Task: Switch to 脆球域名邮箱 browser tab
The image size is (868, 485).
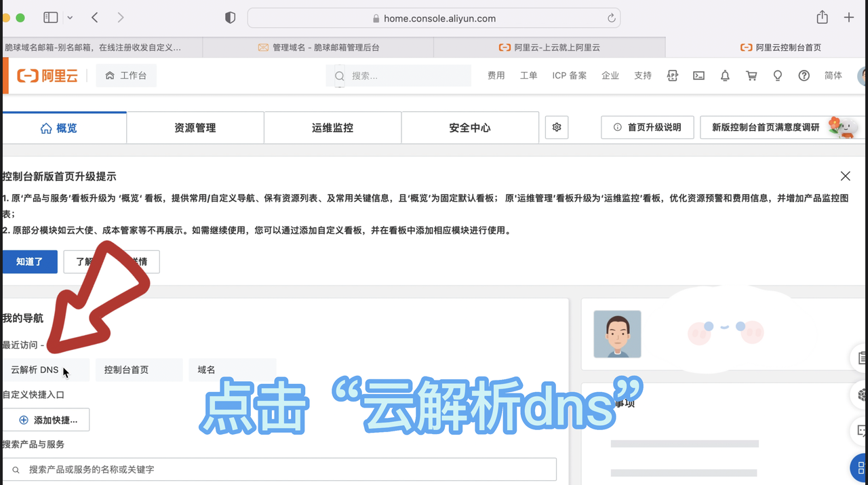Action: pos(102,47)
